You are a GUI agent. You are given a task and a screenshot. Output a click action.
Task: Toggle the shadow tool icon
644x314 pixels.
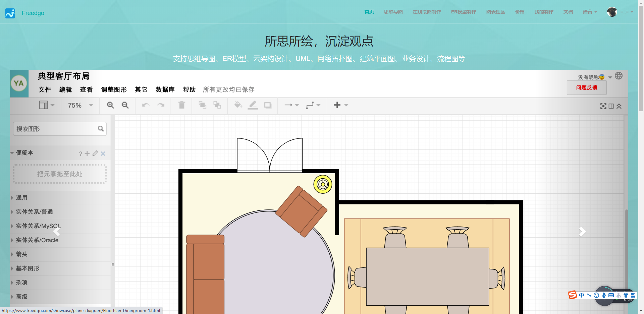tap(268, 105)
